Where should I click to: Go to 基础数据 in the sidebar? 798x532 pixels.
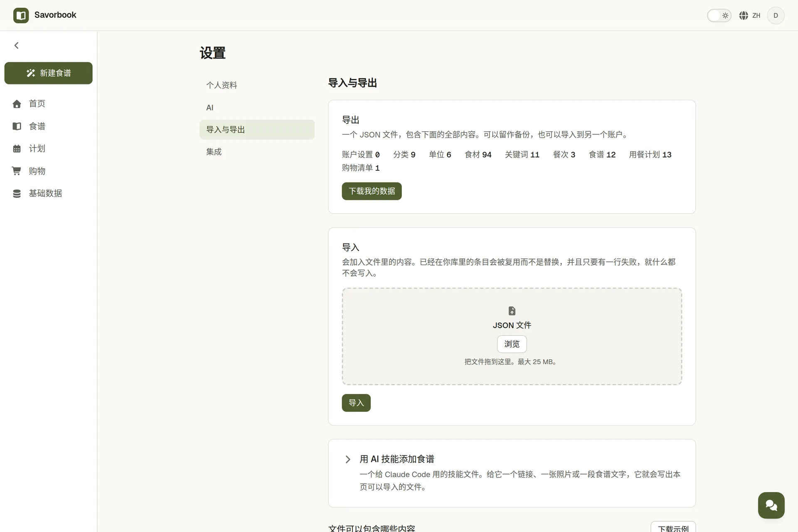pyautogui.click(x=49, y=194)
